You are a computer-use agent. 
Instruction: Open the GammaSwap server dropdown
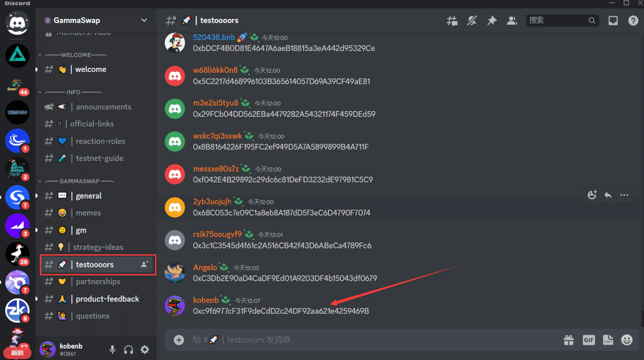[144, 20]
